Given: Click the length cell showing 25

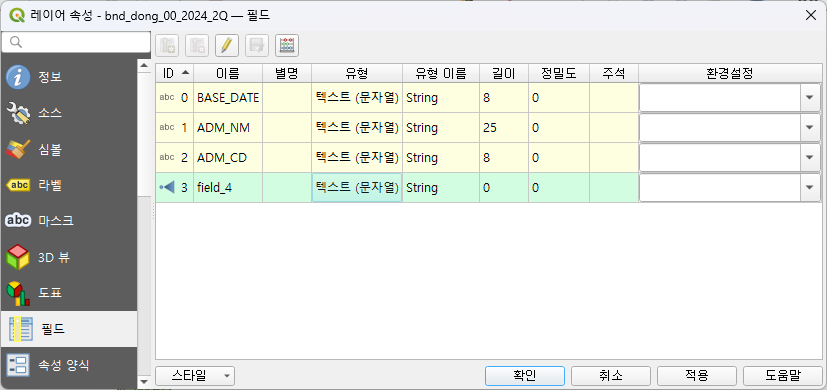Looking at the screenshot, I should click(x=504, y=128).
